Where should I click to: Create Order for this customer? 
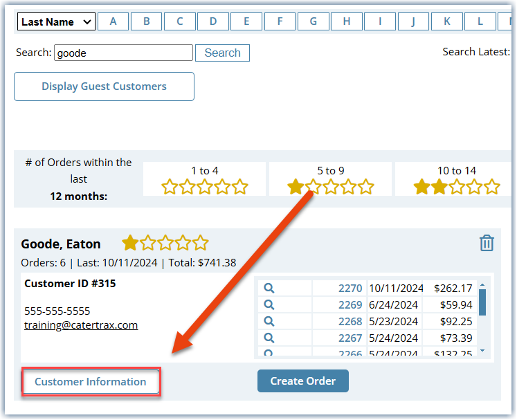(x=303, y=381)
